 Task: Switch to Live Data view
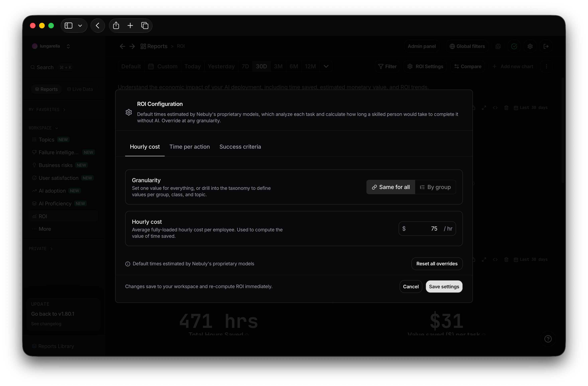80,89
